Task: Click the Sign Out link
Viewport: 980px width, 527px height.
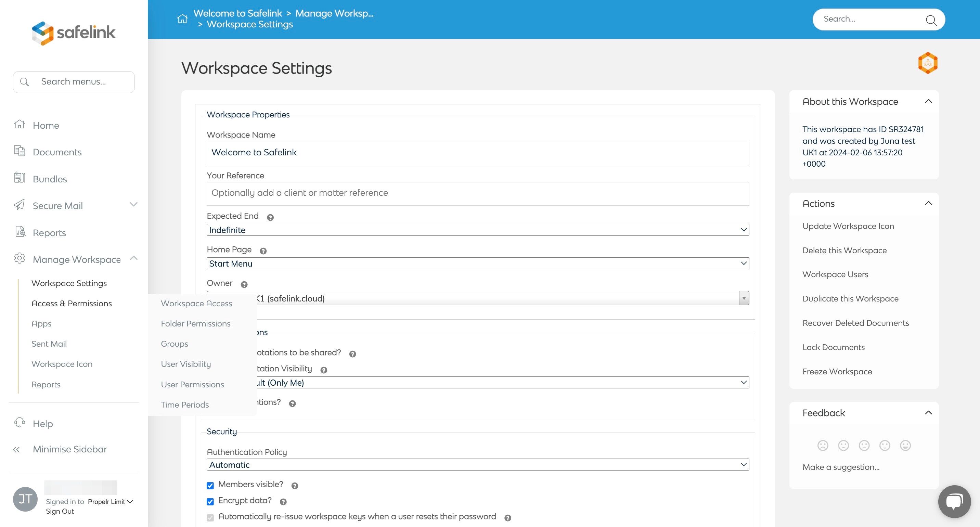Action: [60, 511]
